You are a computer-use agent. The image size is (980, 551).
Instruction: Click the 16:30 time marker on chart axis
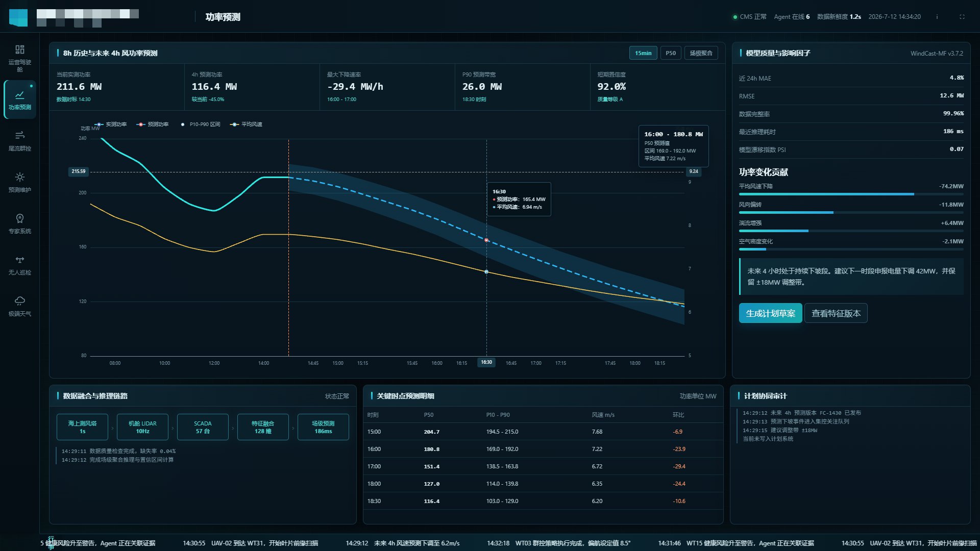pos(486,362)
